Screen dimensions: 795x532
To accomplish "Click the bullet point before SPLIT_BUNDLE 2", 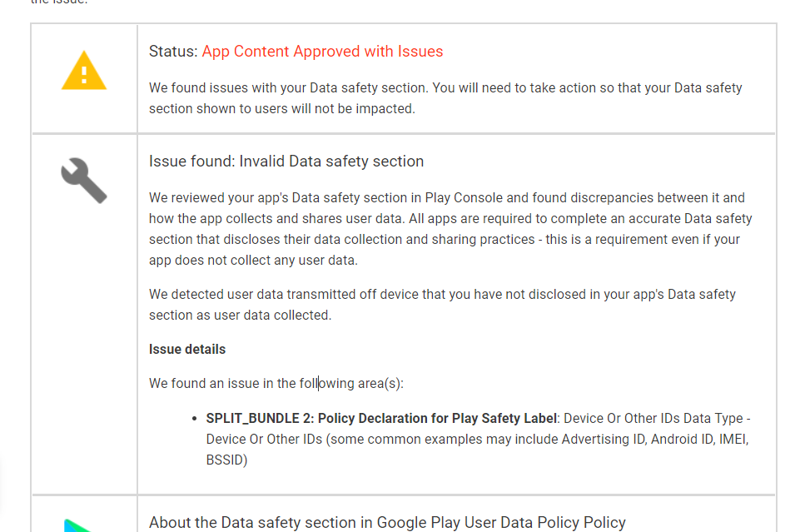I will point(195,418).
